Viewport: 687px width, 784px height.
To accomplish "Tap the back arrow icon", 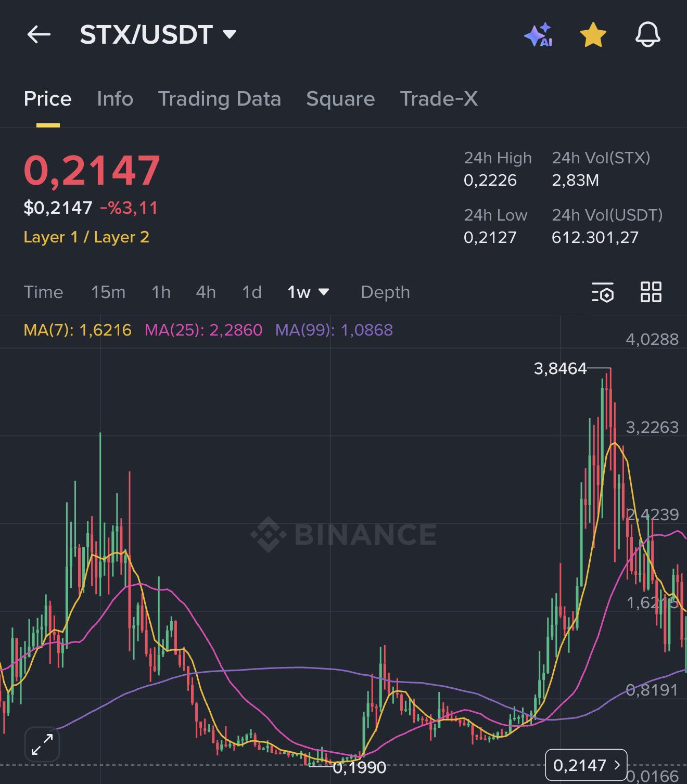I will (39, 35).
